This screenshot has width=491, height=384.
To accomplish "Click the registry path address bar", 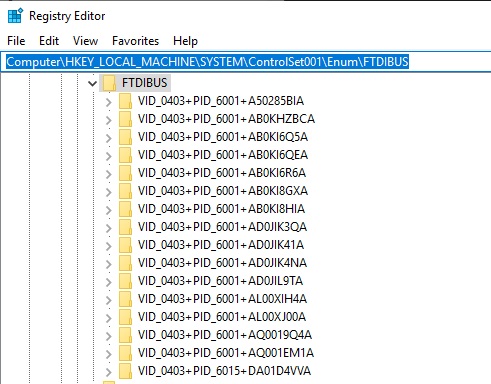I will (246, 62).
